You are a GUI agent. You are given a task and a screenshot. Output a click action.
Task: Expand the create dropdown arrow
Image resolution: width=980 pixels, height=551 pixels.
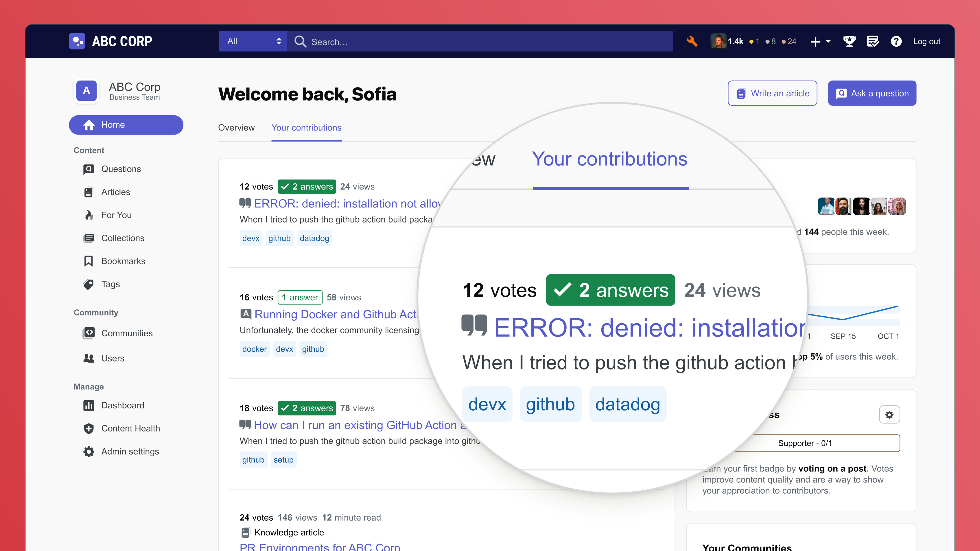pyautogui.click(x=828, y=41)
